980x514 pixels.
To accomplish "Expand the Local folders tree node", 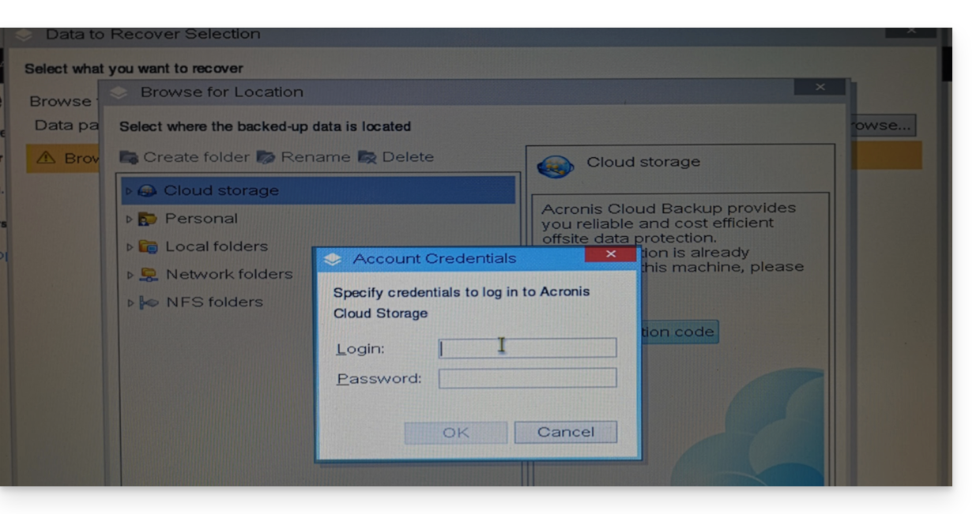I will [x=130, y=247].
